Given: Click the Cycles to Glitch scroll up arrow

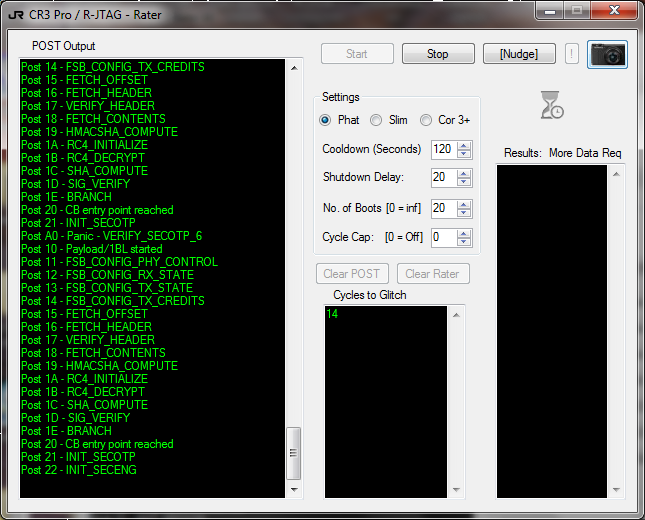Looking at the screenshot, I should point(456,315).
